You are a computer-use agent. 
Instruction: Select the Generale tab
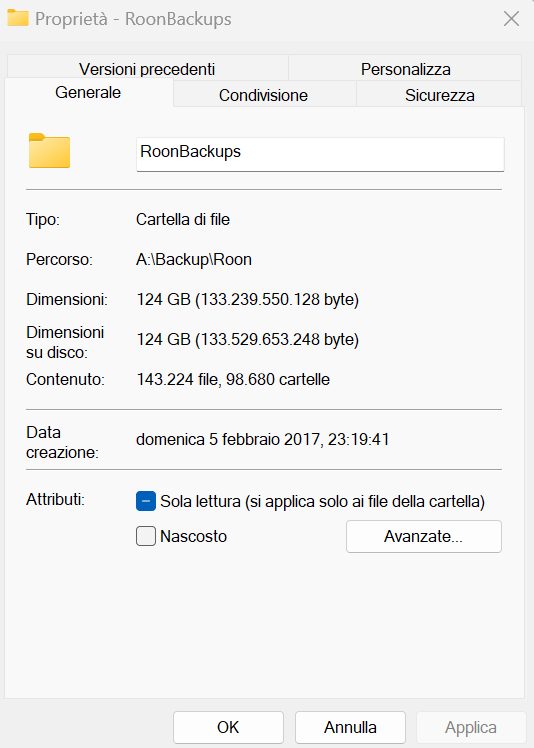pos(88,92)
